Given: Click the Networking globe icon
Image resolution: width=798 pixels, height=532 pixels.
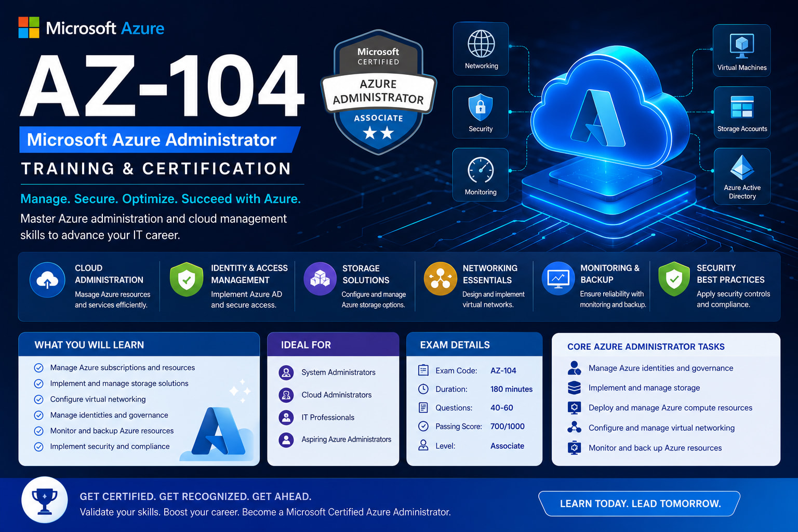Looking at the screenshot, I should pos(481,44).
